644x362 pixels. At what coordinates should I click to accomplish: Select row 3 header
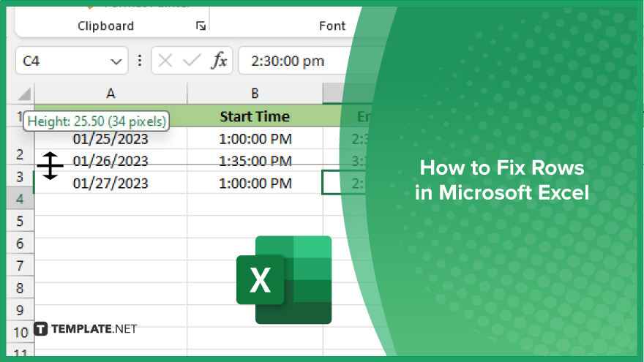20,177
